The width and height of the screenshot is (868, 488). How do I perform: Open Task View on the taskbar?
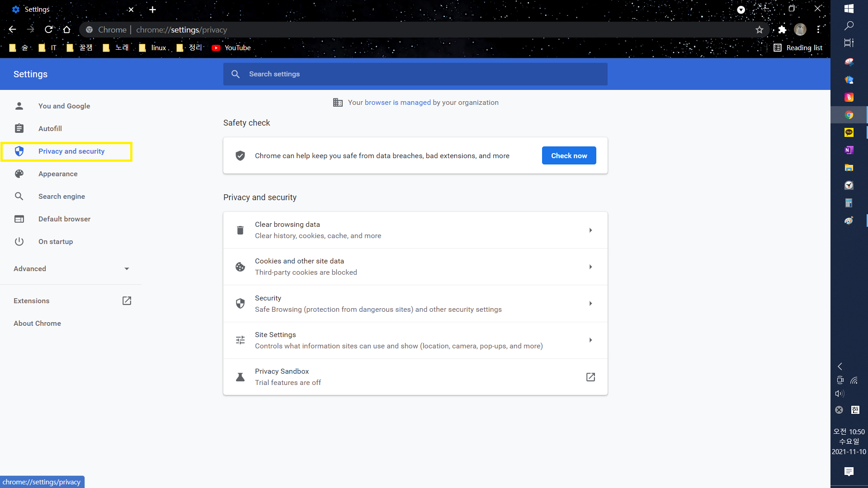[849, 43]
